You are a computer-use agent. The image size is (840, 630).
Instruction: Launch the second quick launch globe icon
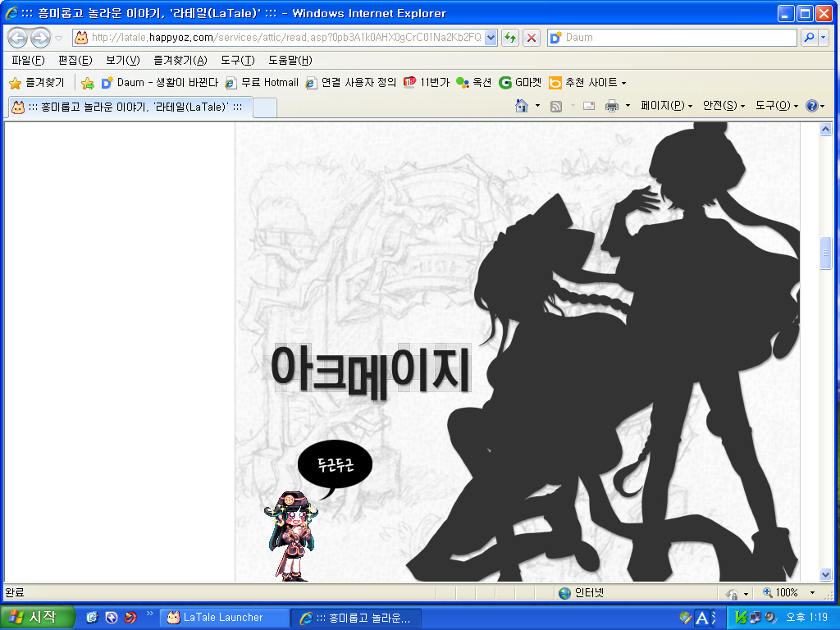coord(111,617)
